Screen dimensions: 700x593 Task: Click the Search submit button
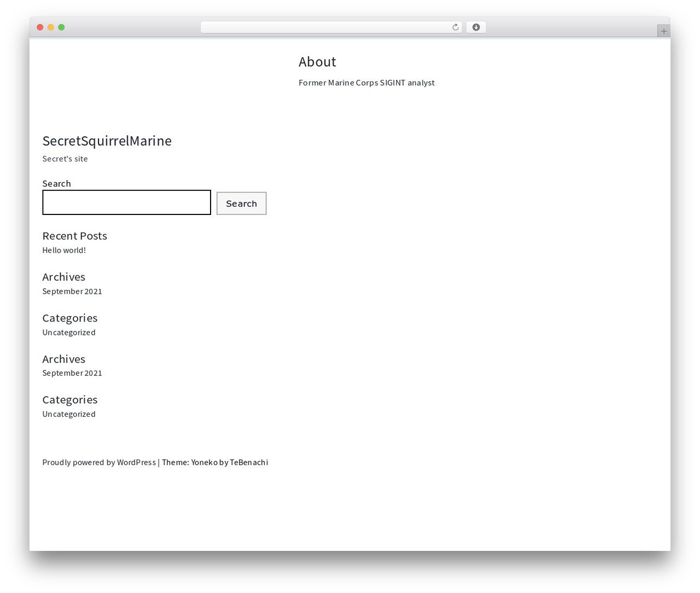pos(241,204)
